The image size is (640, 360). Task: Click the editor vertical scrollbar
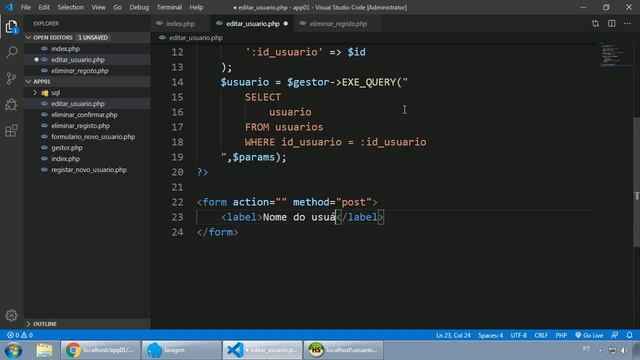click(x=636, y=182)
